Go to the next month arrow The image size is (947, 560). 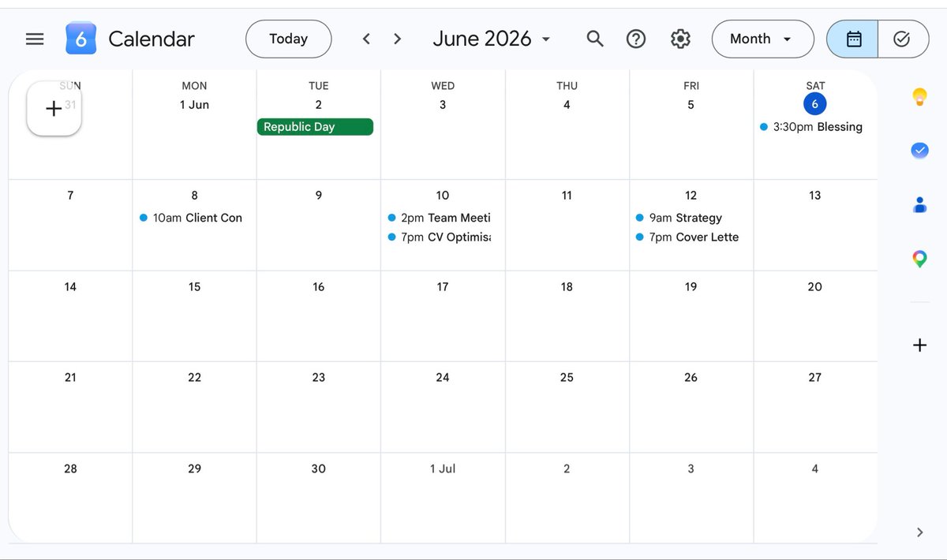(x=397, y=39)
